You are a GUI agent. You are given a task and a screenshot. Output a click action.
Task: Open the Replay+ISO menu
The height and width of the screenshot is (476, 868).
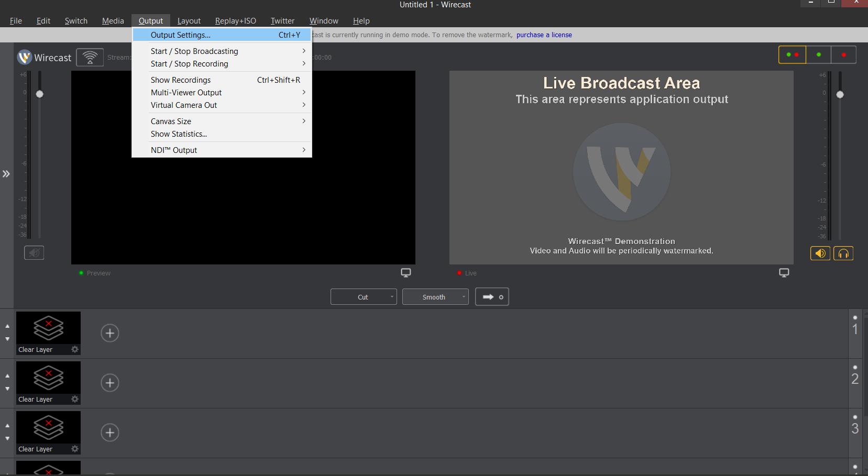pos(236,21)
